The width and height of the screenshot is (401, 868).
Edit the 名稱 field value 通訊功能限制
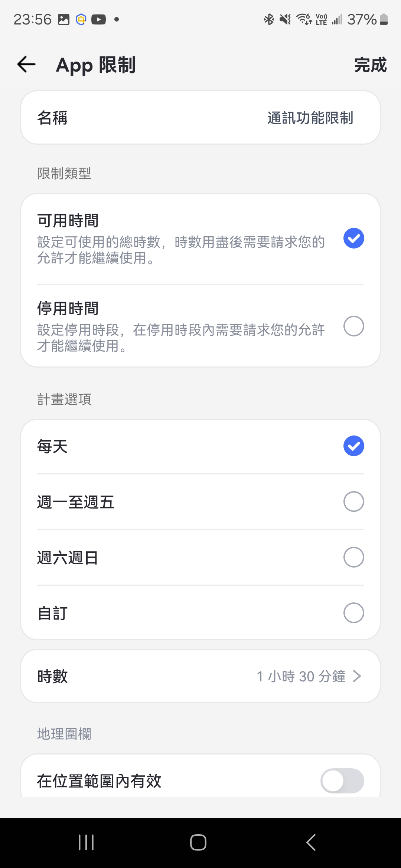coord(310,118)
